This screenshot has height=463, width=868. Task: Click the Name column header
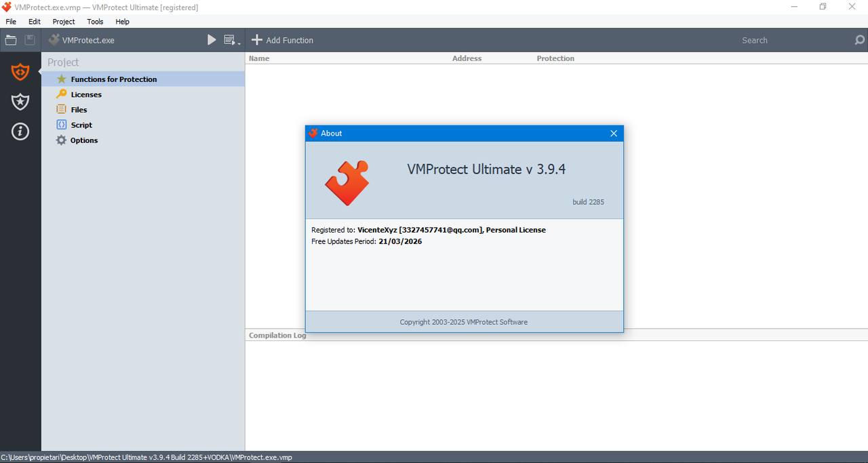pyautogui.click(x=259, y=58)
